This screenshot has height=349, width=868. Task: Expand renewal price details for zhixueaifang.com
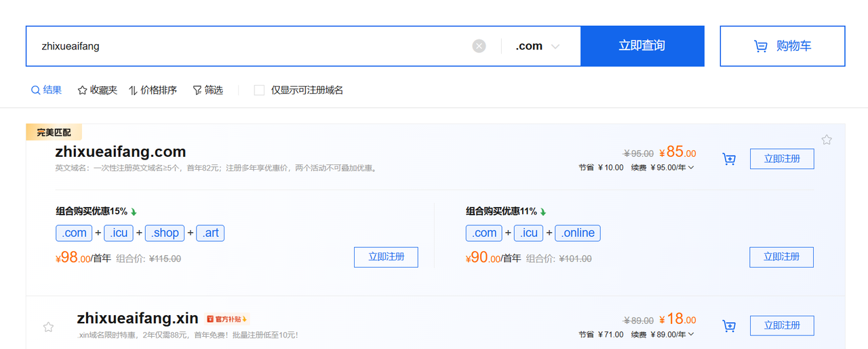tap(691, 168)
